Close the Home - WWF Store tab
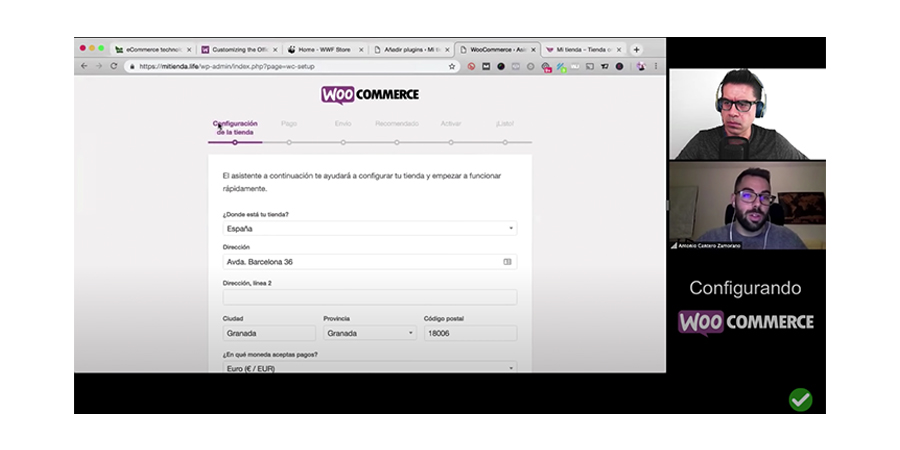The height and width of the screenshot is (450, 900). coord(361,50)
